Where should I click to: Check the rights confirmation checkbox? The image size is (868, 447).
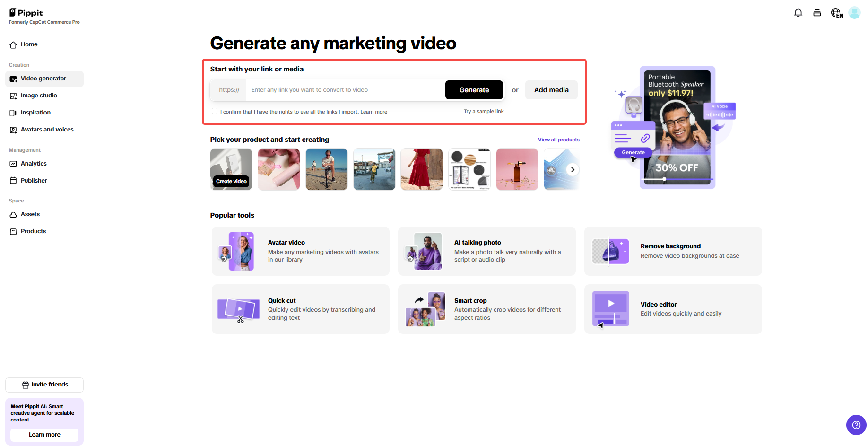(x=215, y=111)
